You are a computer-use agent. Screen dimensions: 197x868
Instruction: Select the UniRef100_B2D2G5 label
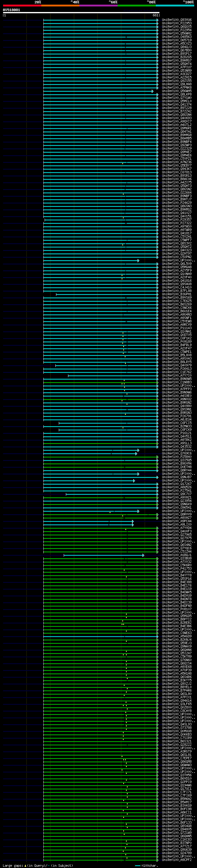177,57
